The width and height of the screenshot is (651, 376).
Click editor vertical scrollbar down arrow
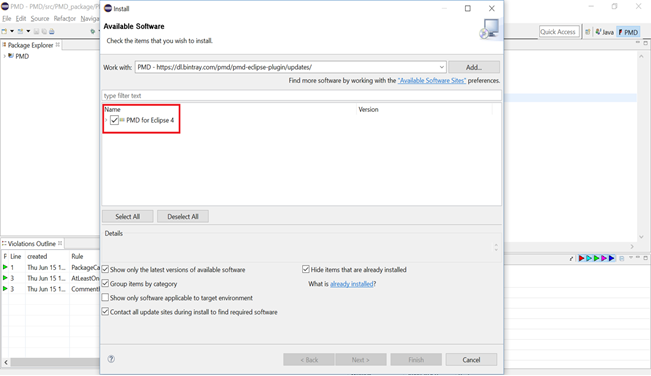click(641, 237)
